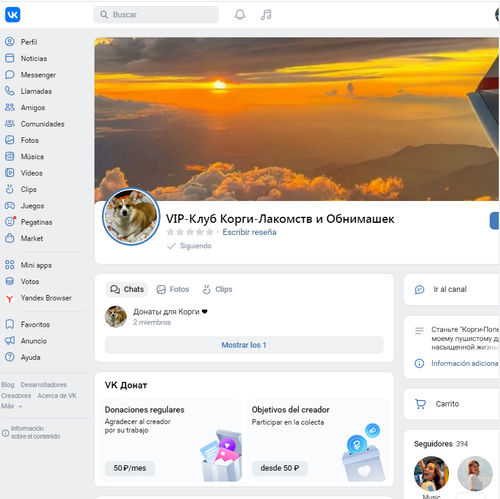
Task: Click the Market bag icon
Action: pyautogui.click(x=10, y=238)
